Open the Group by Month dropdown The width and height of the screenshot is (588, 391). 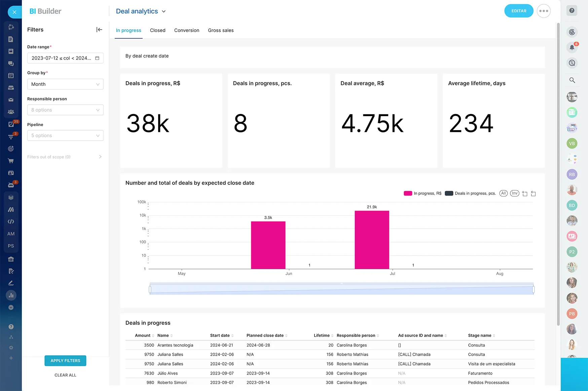click(65, 84)
